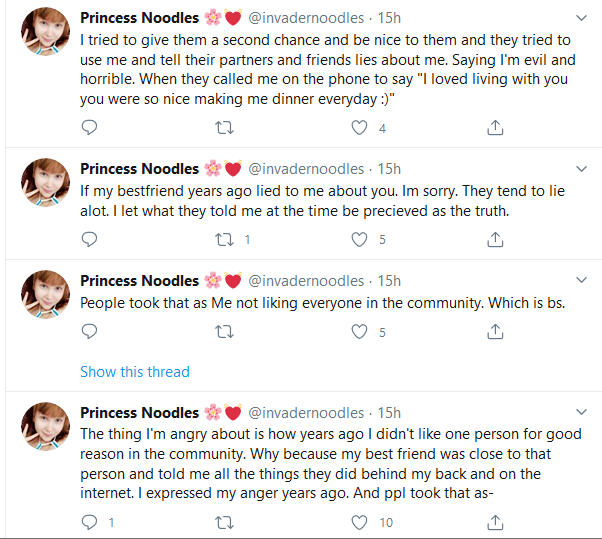Open the last tweet's dropdown chevron
602x539 pixels.
click(x=581, y=412)
